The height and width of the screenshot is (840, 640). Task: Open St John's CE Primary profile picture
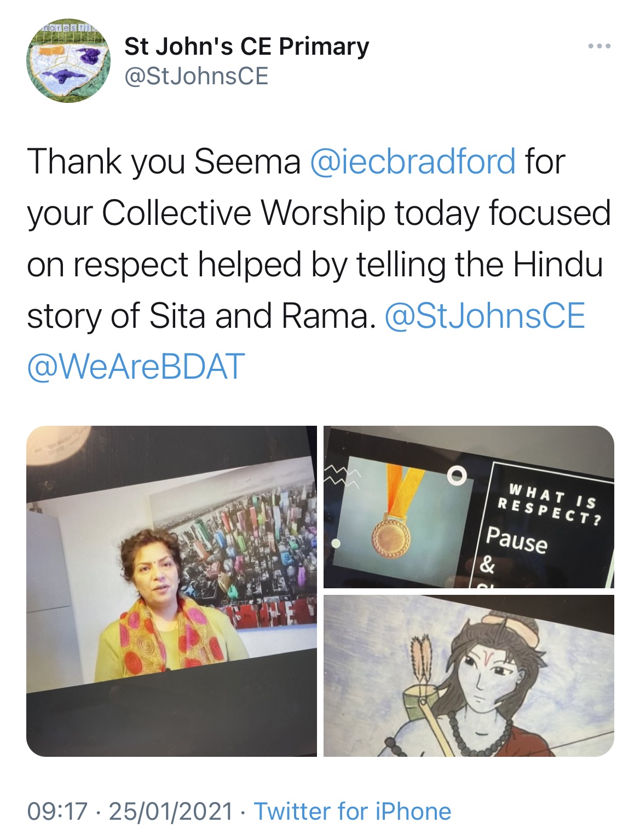68,60
